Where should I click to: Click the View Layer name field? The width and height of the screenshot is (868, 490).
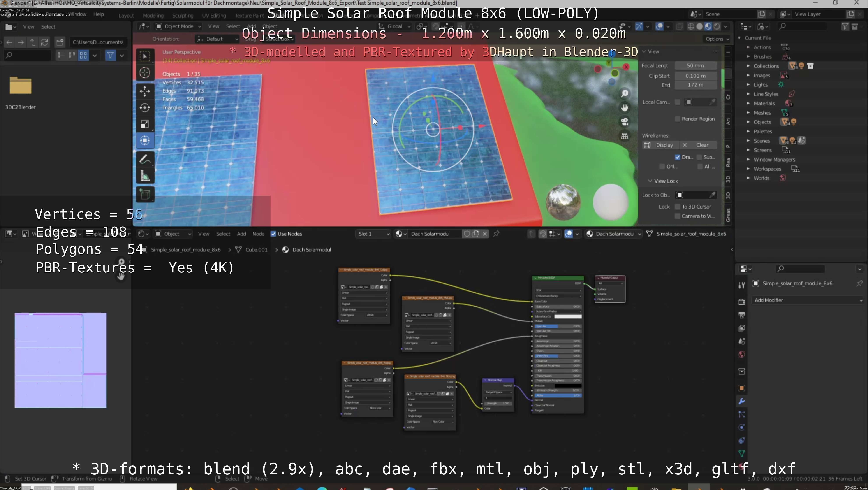coord(819,14)
